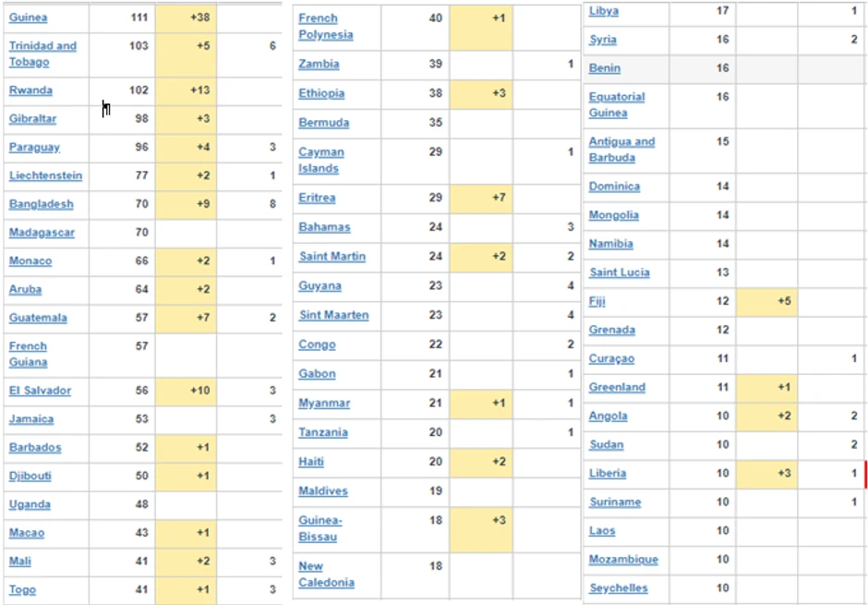
Task: Click the +5 cell in Fiji row
Action: coord(766,301)
